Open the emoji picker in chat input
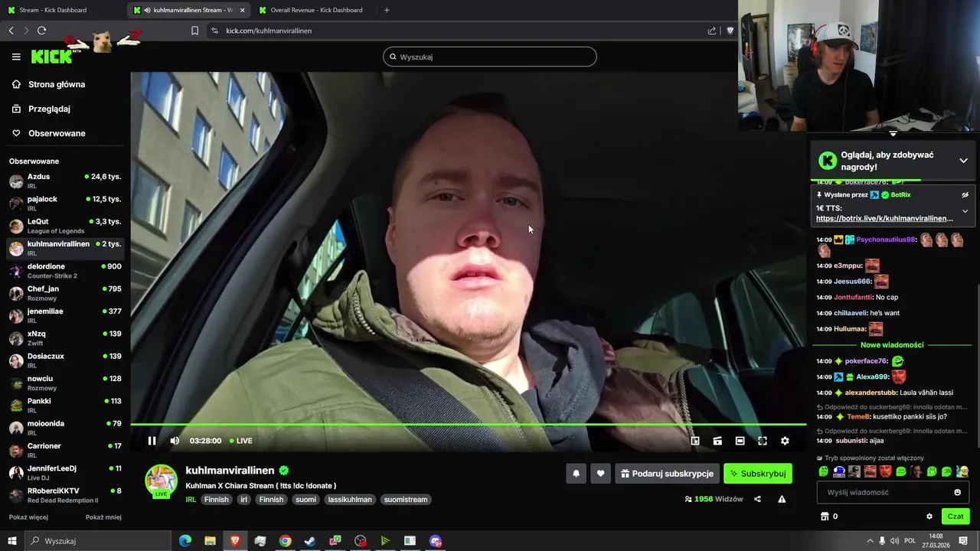 (x=957, y=492)
